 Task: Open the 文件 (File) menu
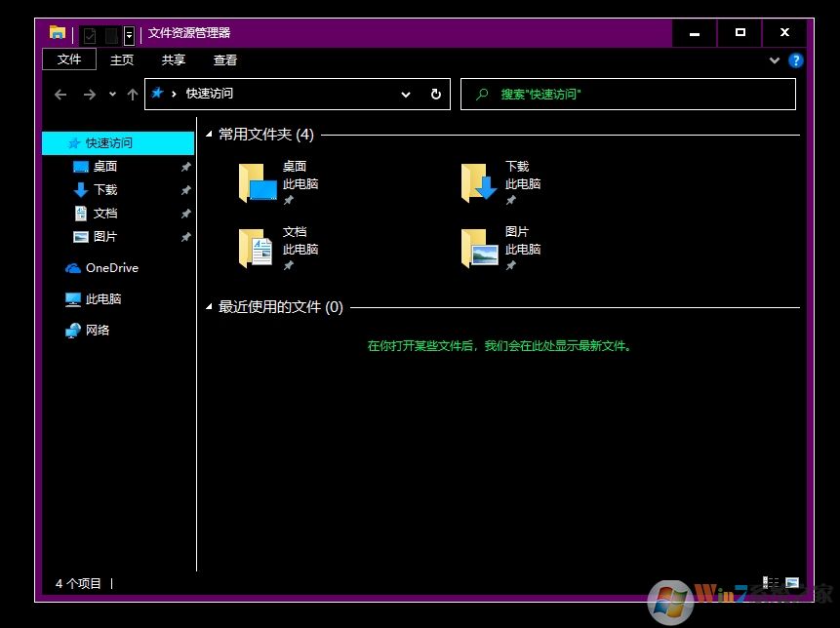tap(69, 59)
